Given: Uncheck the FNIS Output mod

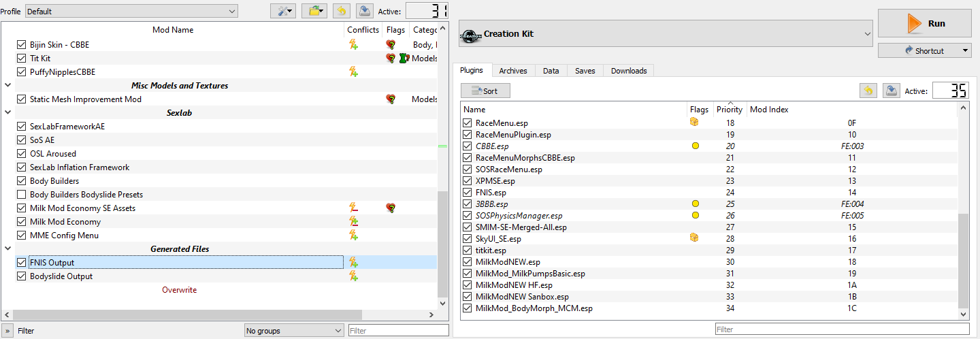Looking at the screenshot, I should point(22,263).
